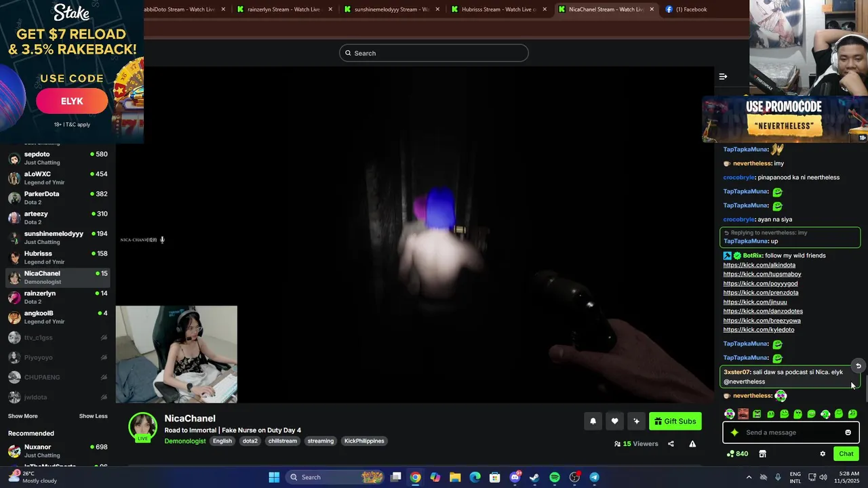
Task: Click the sparkle gift icon beside Gift Subs
Action: pyautogui.click(x=636, y=421)
